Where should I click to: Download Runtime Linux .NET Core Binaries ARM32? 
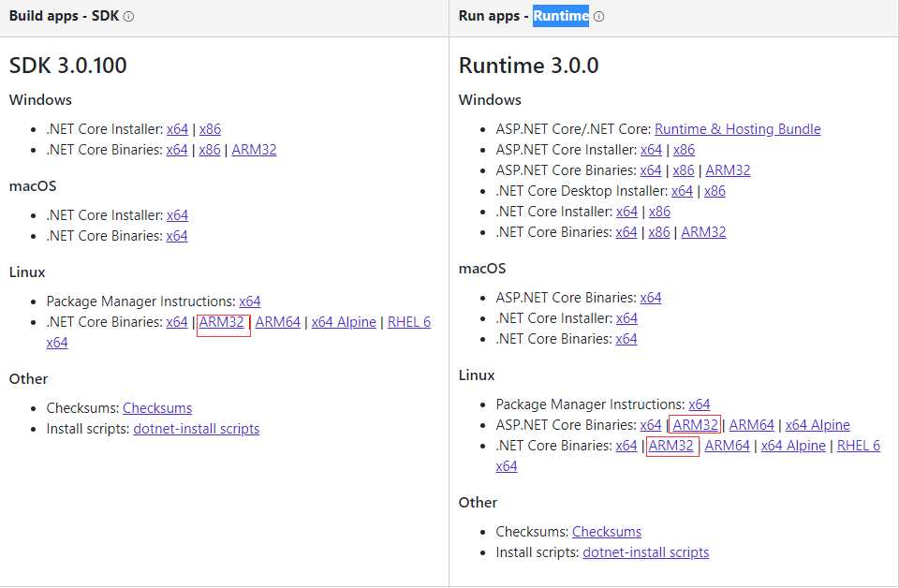click(x=671, y=446)
